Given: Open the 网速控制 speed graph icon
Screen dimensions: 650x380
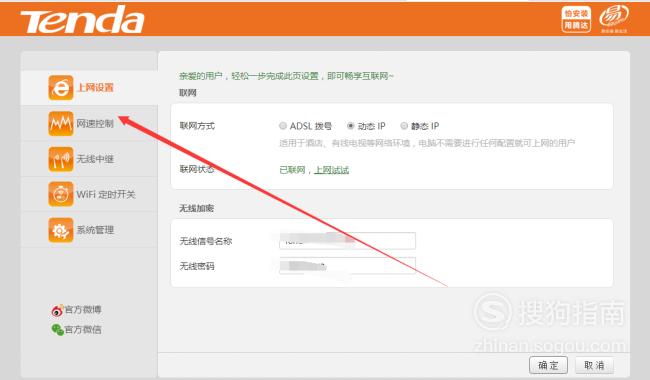Looking at the screenshot, I should (61, 123).
